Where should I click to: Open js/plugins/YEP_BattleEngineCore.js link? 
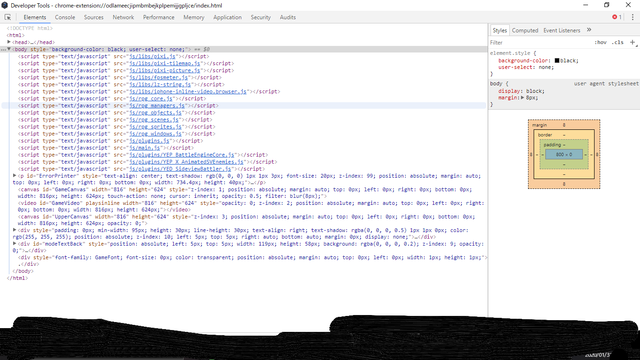click(182, 155)
